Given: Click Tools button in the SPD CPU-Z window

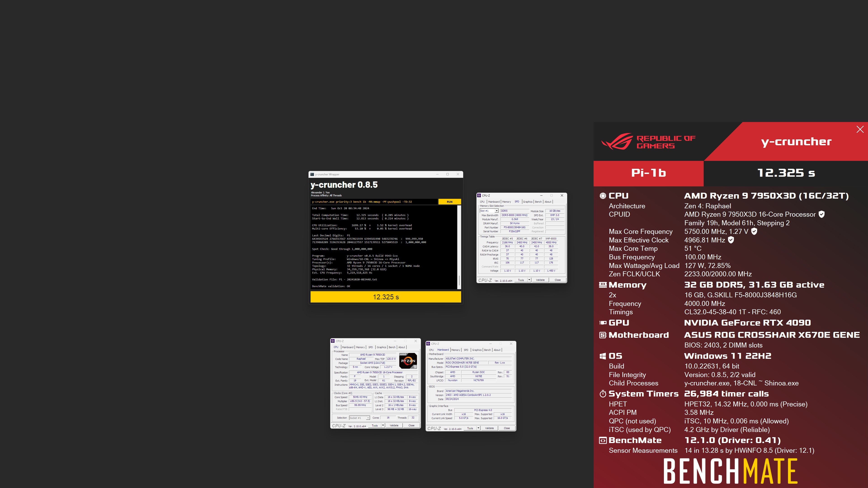Looking at the screenshot, I should point(521,280).
